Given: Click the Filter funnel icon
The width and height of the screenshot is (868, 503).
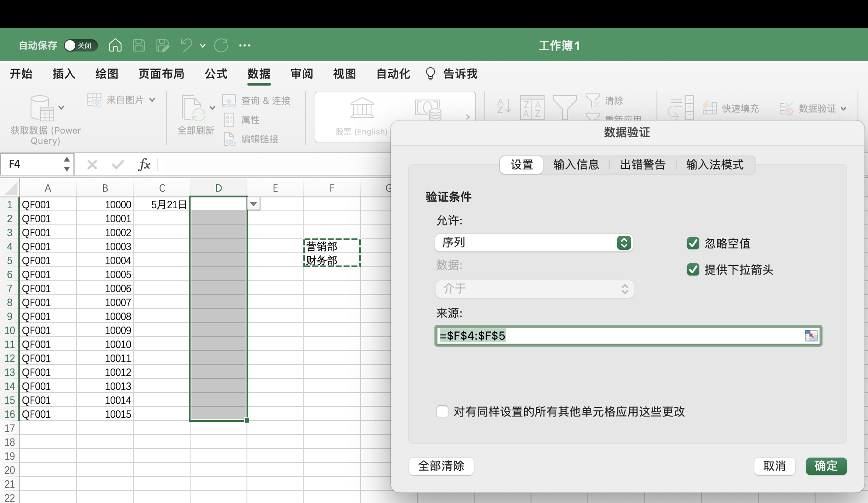Looking at the screenshot, I should [x=565, y=107].
